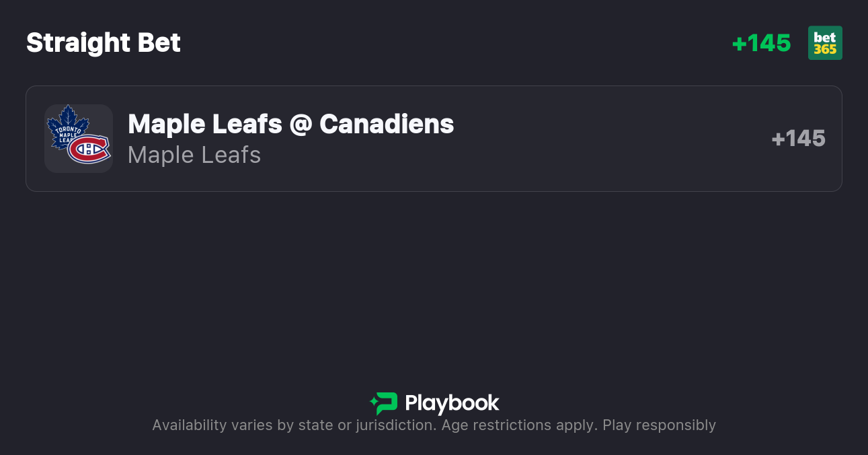
Task: Click the Play responsibly text
Action: [x=659, y=425]
